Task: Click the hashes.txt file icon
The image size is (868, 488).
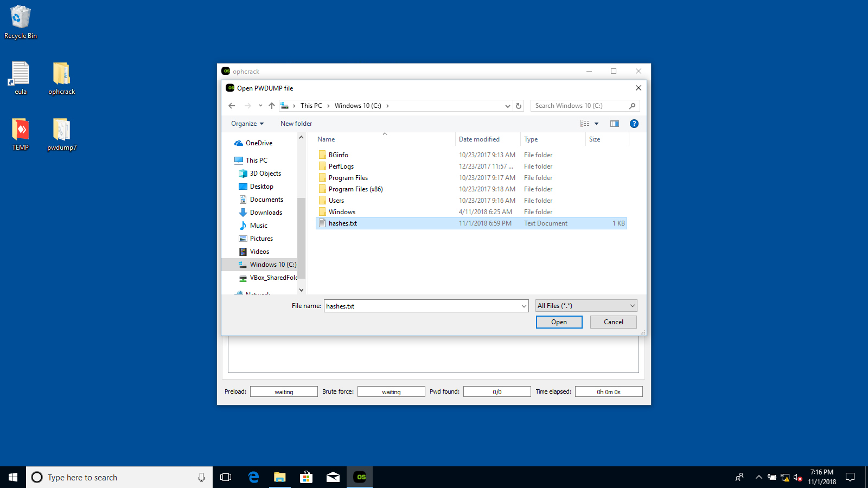Action: [x=322, y=223]
